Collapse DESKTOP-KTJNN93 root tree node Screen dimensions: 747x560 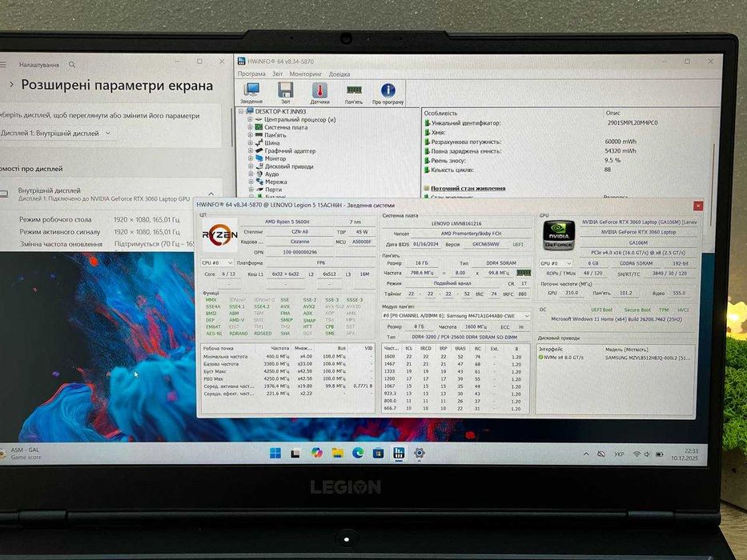(x=242, y=111)
